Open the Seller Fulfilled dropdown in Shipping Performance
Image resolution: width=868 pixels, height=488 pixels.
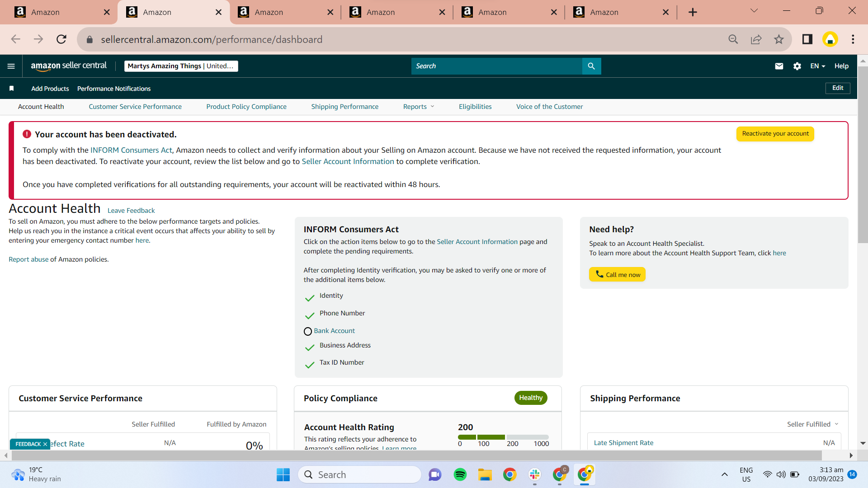812,424
